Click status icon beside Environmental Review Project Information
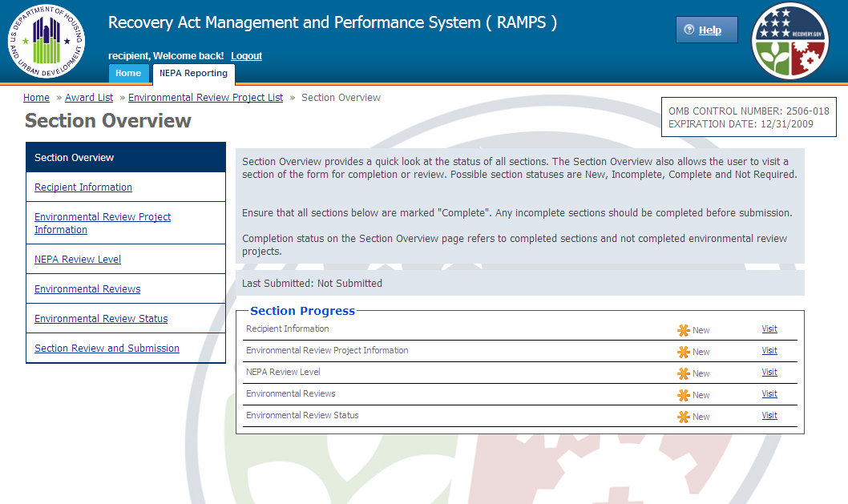Image resolution: width=848 pixels, height=504 pixels. (684, 352)
